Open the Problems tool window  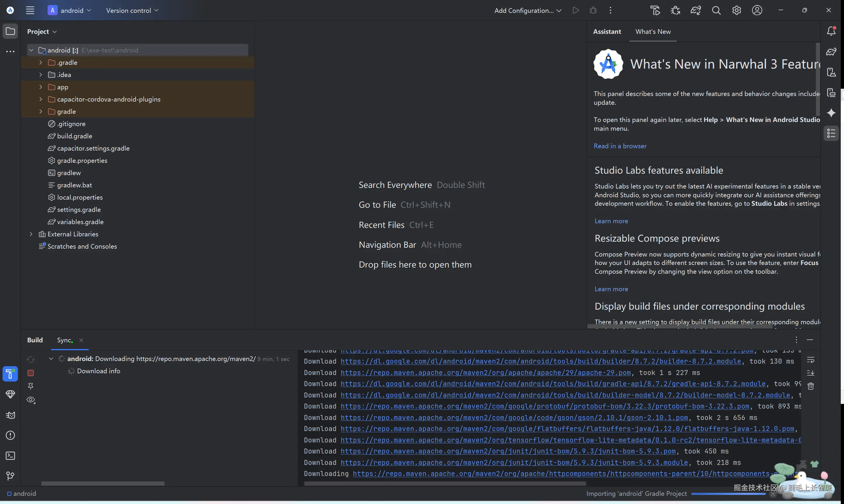(x=10, y=435)
